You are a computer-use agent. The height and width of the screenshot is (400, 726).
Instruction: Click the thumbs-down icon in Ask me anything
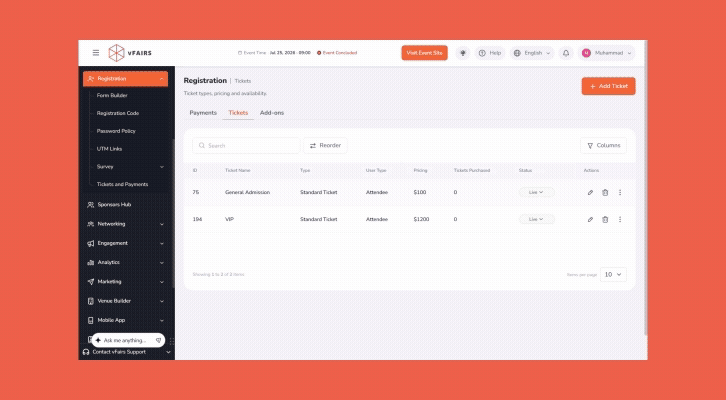click(x=158, y=340)
